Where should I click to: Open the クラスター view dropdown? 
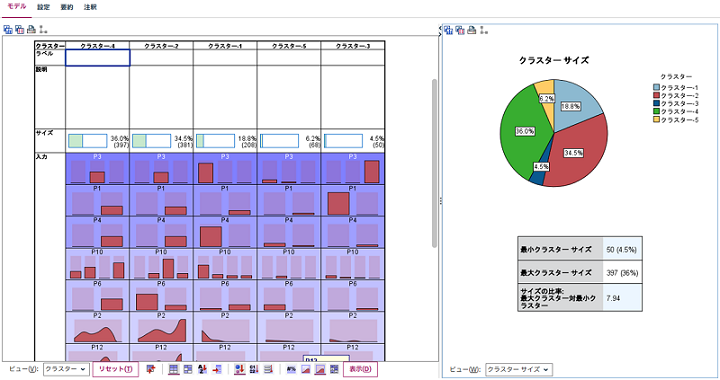[x=66, y=369]
